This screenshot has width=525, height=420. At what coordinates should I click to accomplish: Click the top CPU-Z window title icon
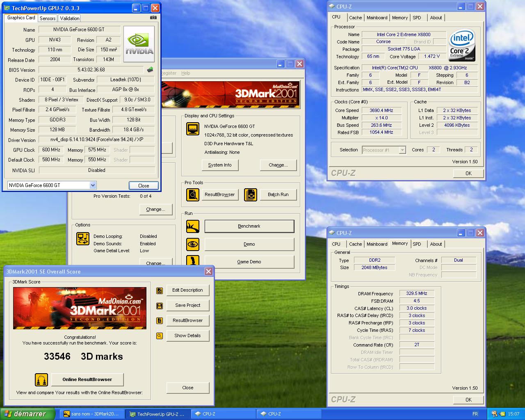(331, 7)
